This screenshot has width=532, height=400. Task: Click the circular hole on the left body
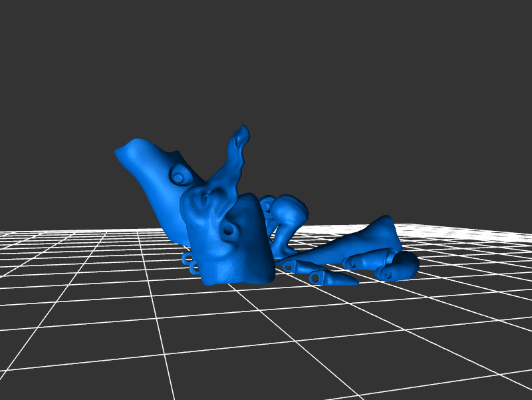179,176
